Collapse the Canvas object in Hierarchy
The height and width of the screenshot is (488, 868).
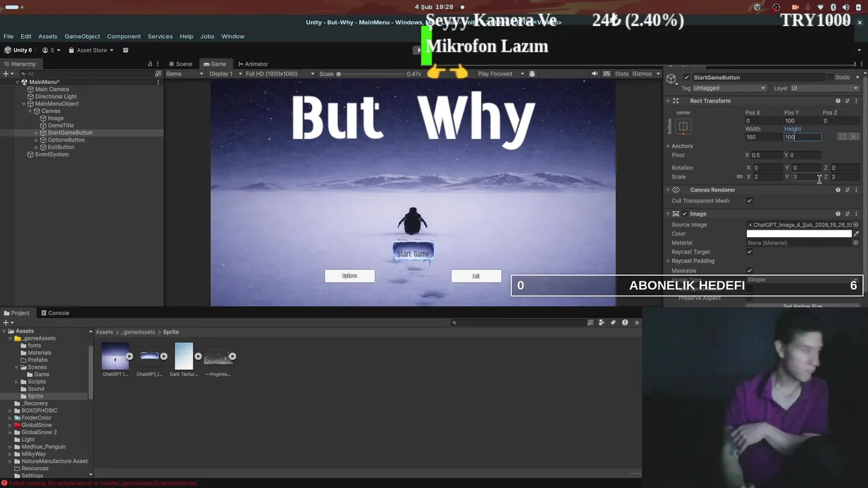click(x=31, y=111)
